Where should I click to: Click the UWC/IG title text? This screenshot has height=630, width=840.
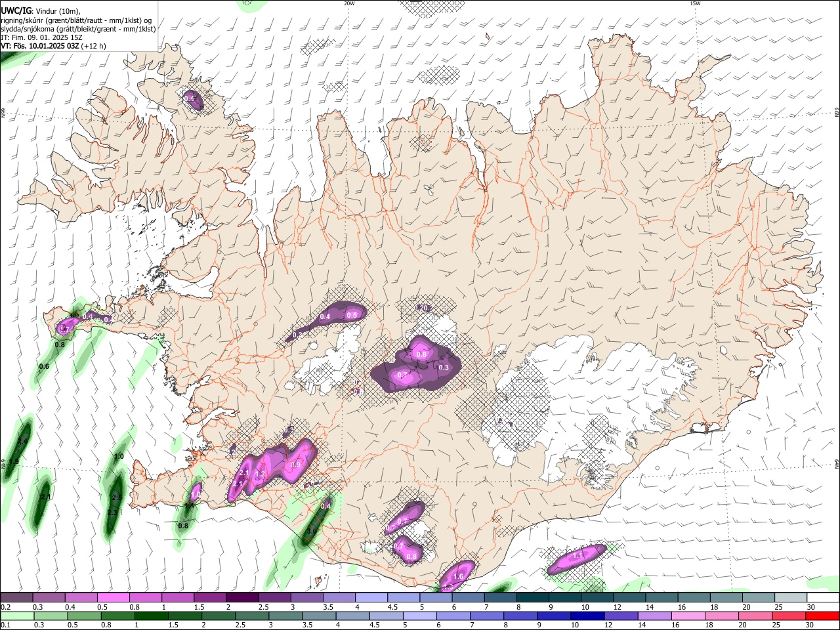(16, 10)
